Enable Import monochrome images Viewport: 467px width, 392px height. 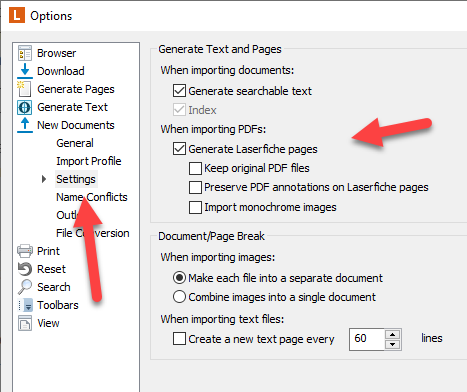[195, 207]
